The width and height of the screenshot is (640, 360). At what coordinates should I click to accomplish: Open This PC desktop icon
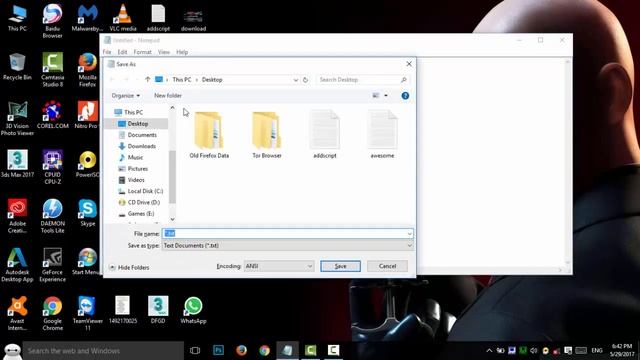[17, 18]
